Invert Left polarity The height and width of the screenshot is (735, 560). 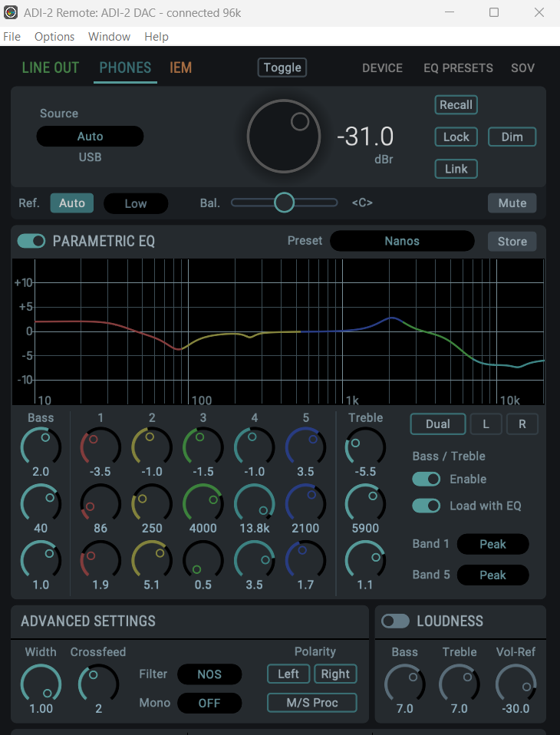pyautogui.click(x=288, y=674)
